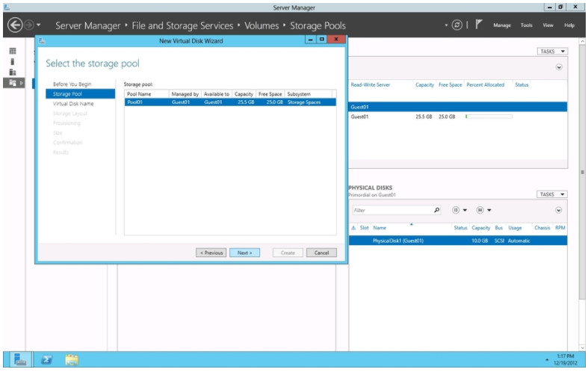
Task: Open the Manage menu
Action: pos(502,25)
